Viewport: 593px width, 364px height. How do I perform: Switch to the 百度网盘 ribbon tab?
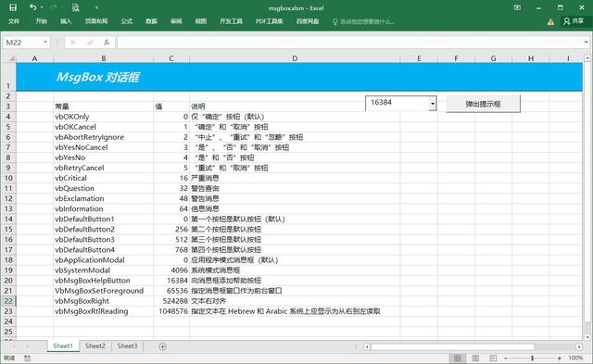pos(308,21)
